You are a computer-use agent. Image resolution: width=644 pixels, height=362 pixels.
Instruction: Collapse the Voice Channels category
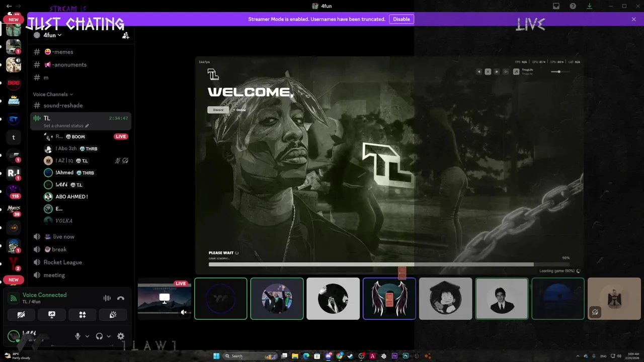point(53,95)
